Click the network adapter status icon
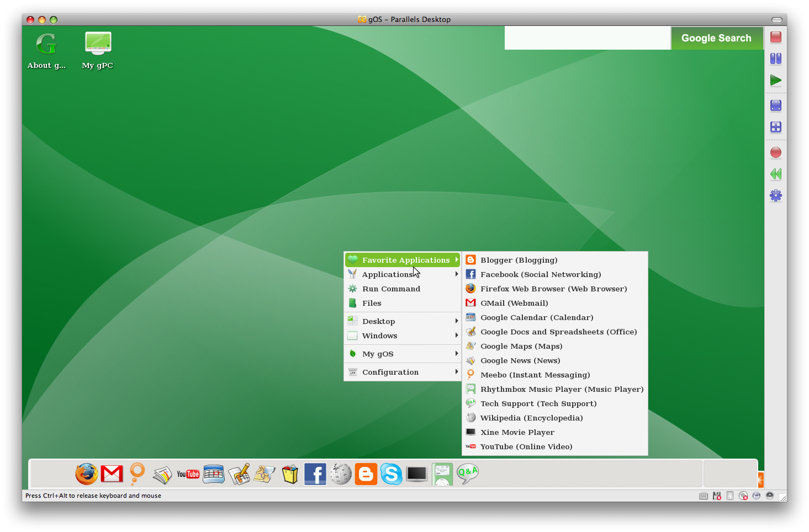 [x=757, y=496]
